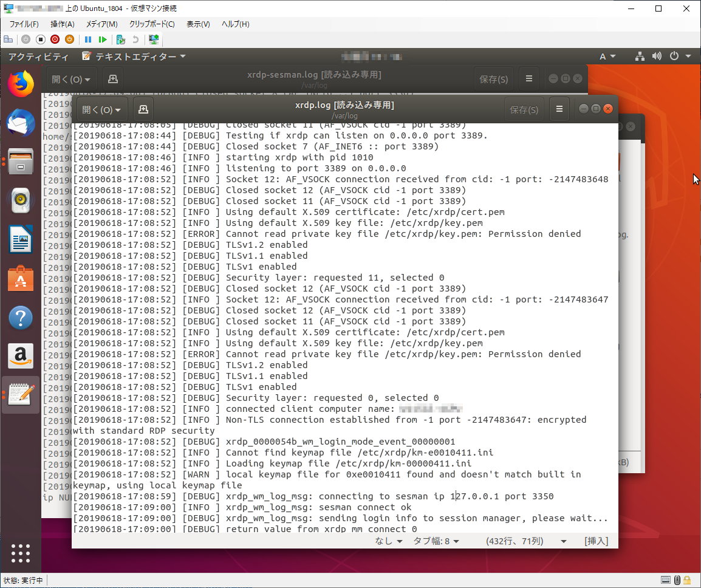Click new document icon in xrdp.log window
The width and height of the screenshot is (701, 588).
pos(143,109)
